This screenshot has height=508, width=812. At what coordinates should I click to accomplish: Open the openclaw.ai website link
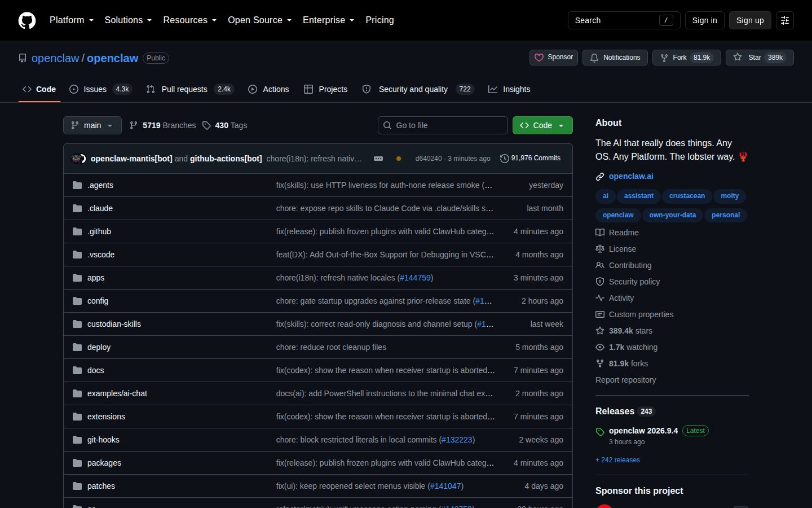[x=631, y=176]
